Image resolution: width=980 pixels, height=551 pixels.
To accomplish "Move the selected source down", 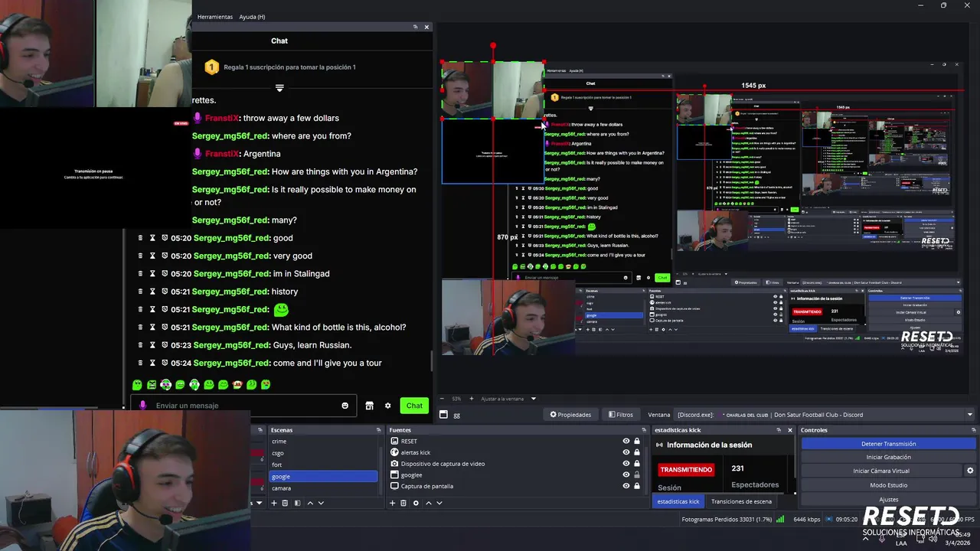I will [x=439, y=503].
